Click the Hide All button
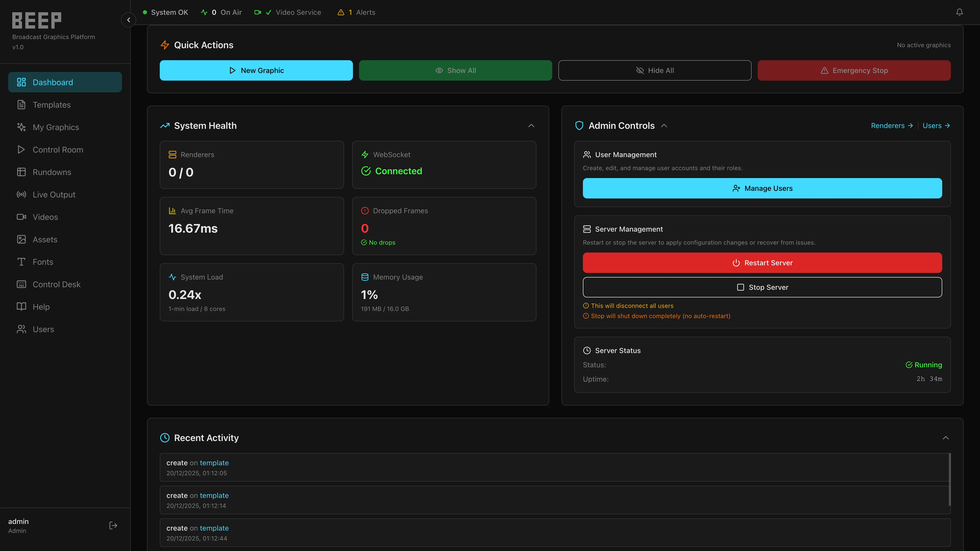The width and height of the screenshot is (980, 551). pyautogui.click(x=655, y=70)
